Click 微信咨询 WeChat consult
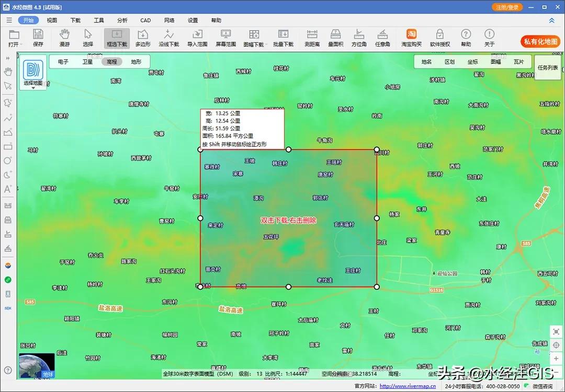Image resolution: width=565 pixels, height=392 pixels. [539, 386]
